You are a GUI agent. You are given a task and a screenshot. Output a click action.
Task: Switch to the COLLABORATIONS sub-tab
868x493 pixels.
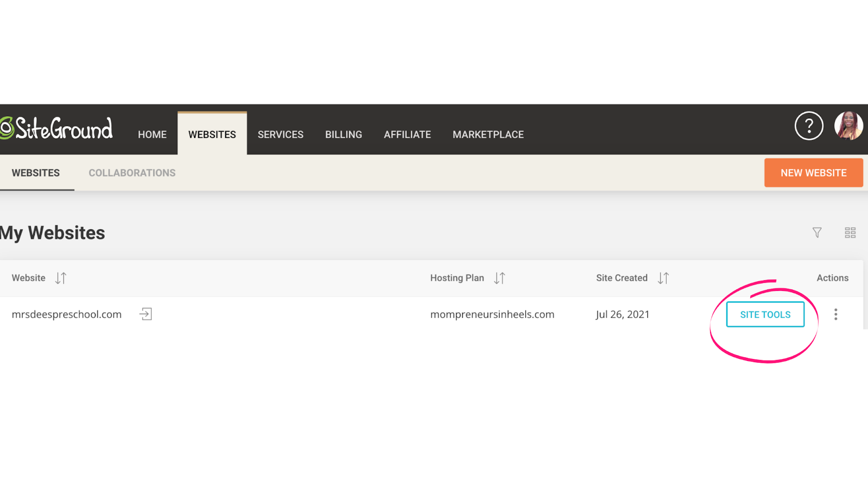point(132,173)
